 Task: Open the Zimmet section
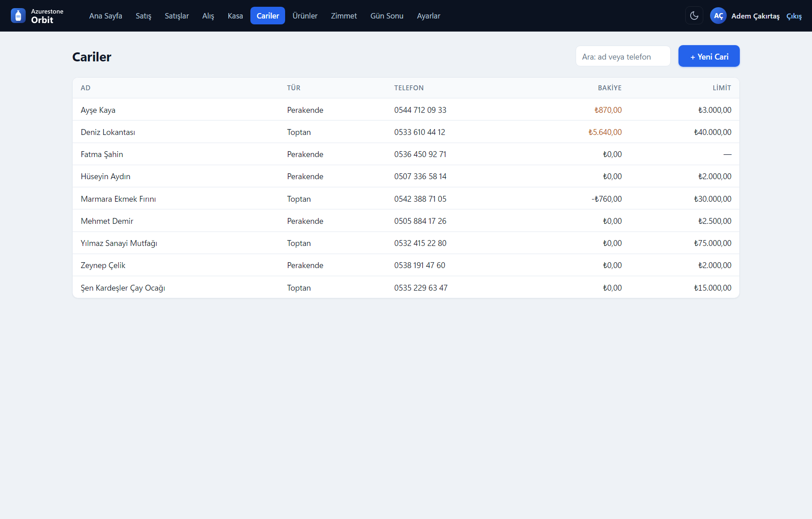coord(344,16)
